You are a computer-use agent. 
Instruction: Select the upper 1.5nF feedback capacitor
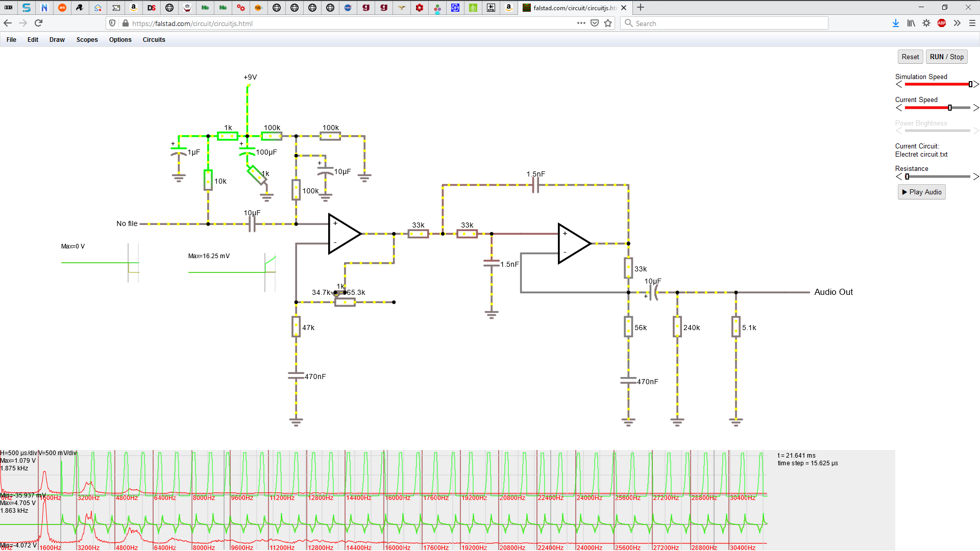[x=535, y=185]
